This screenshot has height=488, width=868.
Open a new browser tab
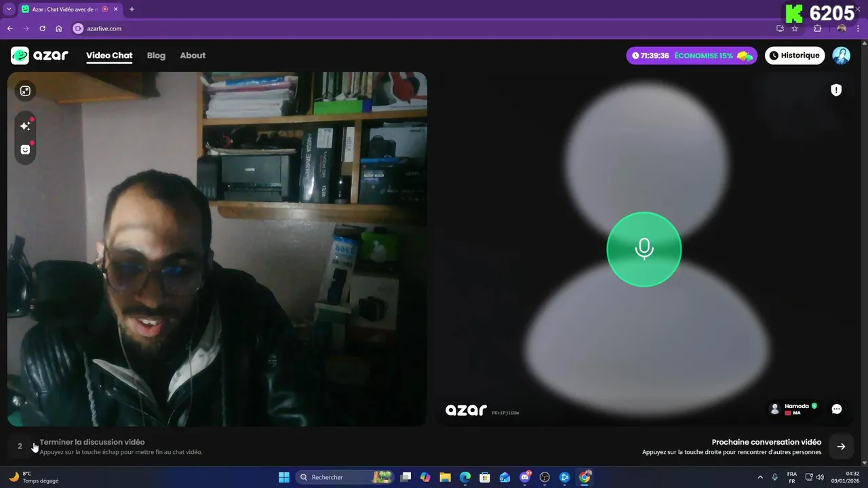coord(132,9)
